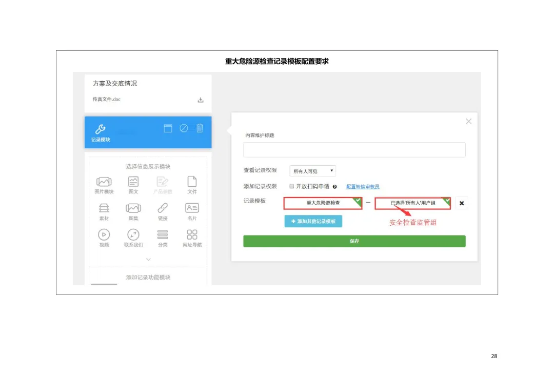
Task: Select the 素材 module icon
Action: (104, 208)
